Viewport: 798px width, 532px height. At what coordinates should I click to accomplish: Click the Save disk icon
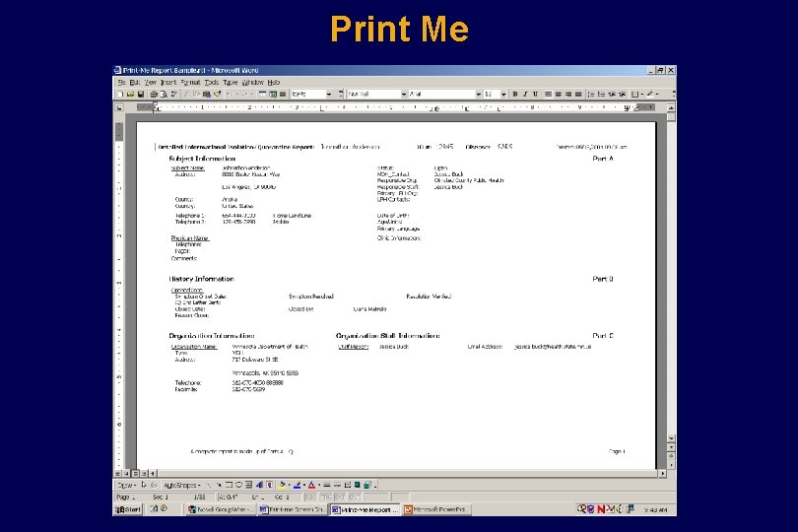click(141, 95)
